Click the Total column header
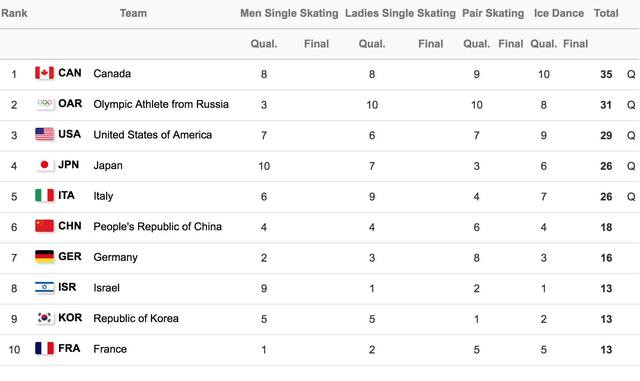 point(606,13)
